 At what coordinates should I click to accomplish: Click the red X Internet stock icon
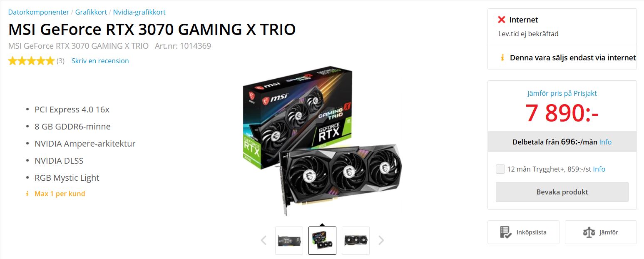click(x=501, y=20)
